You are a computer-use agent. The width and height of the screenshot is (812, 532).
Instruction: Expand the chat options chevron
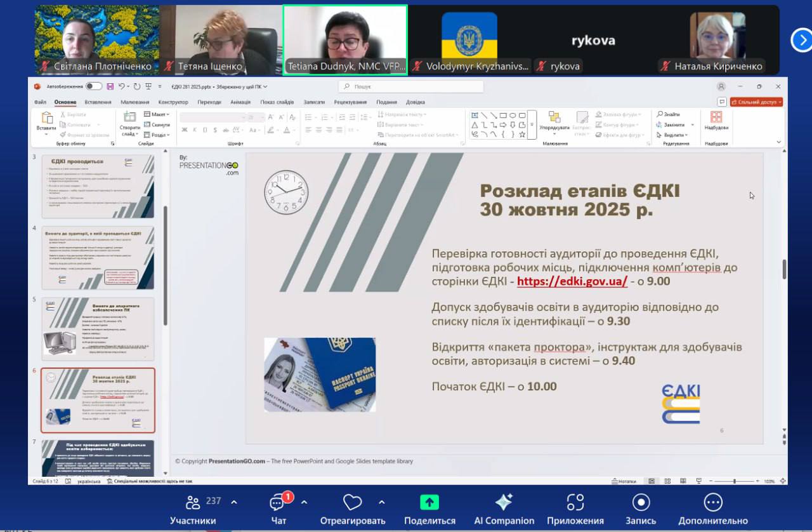(304, 502)
